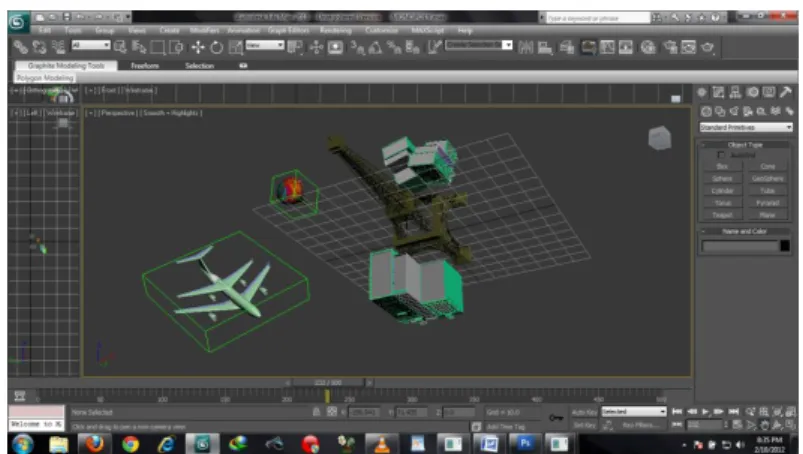803x454 pixels.
Task: Toggle Keyboard Shortcut Override
Action: coord(335,48)
